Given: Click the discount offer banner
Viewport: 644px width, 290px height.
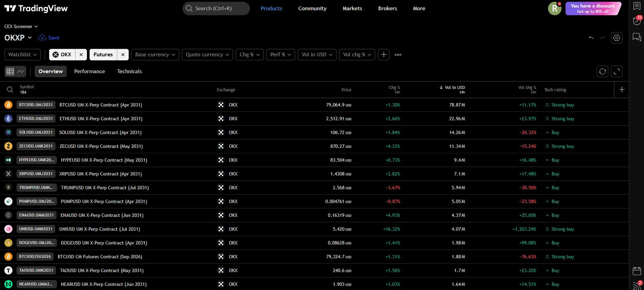Looking at the screenshot, I should 593,8.
